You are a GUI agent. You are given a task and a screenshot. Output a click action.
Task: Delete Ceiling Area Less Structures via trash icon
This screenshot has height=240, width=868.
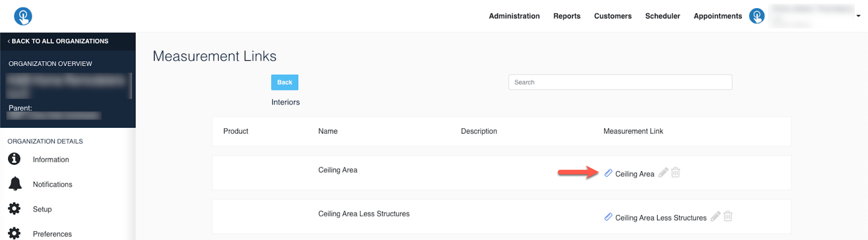click(x=728, y=216)
